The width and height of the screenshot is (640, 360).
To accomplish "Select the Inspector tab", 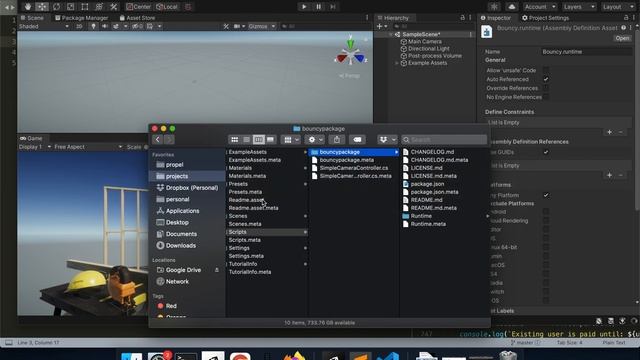I will [x=496, y=18].
